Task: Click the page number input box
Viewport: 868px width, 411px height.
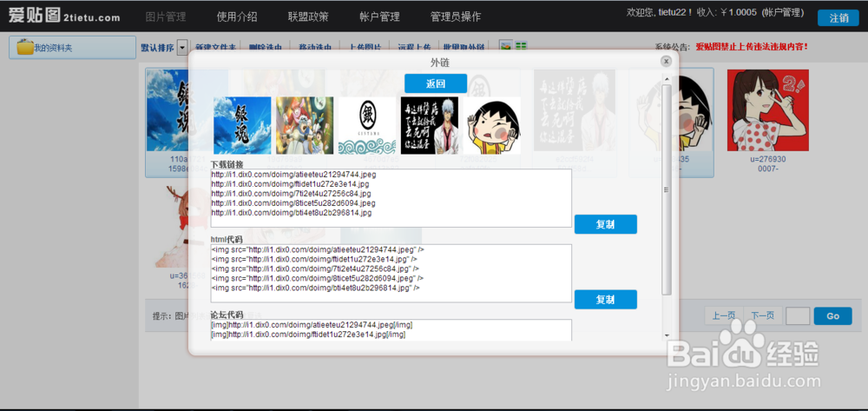Action: click(x=798, y=316)
